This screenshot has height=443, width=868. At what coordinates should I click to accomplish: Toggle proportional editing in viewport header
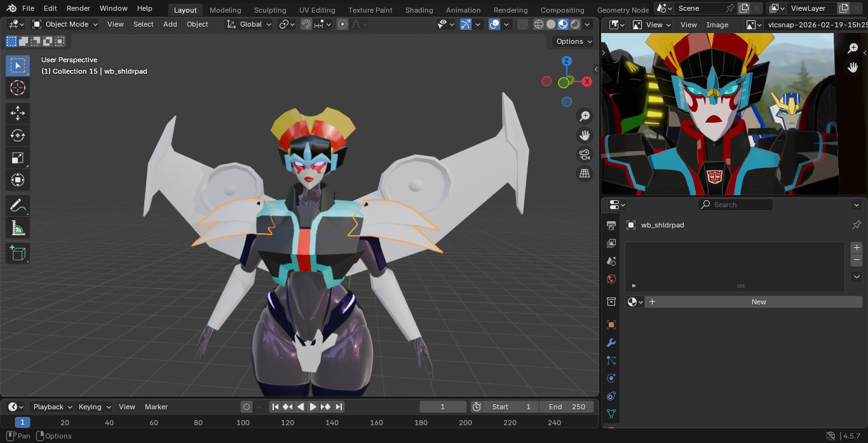coord(342,24)
